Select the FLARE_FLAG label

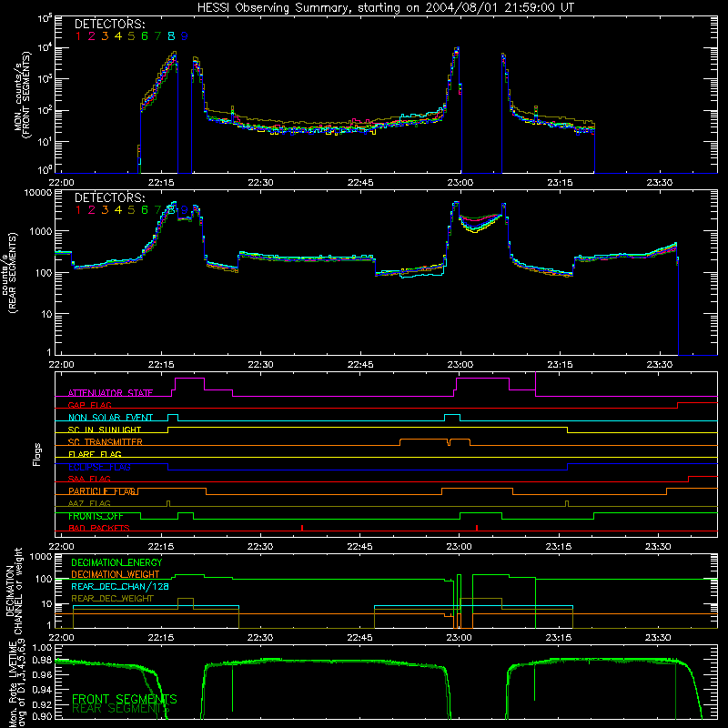click(x=95, y=454)
